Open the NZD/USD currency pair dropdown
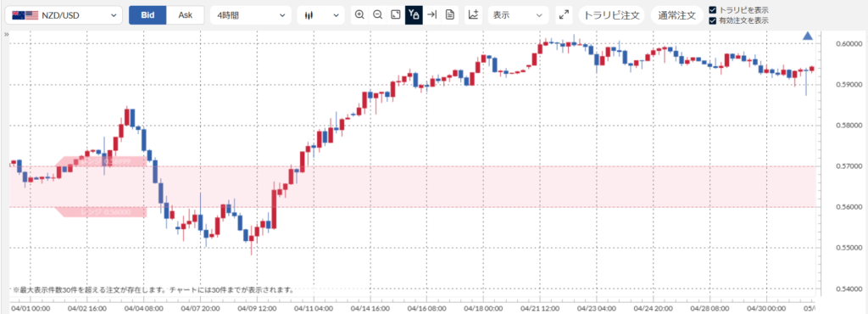The image size is (868, 314). (x=64, y=15)
